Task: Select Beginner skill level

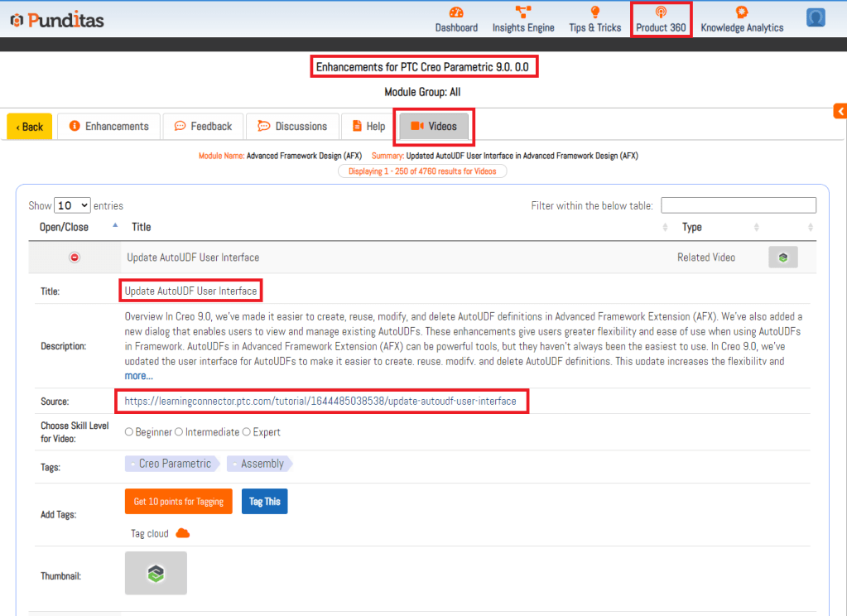Action: pyautogui.click(x=129, y=432)
